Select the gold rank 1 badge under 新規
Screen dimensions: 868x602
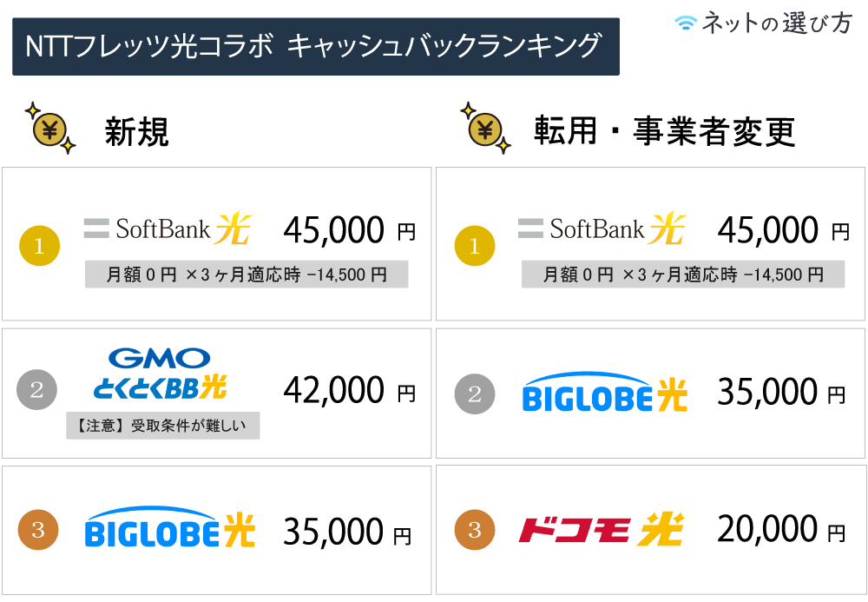tap(39, 246)
